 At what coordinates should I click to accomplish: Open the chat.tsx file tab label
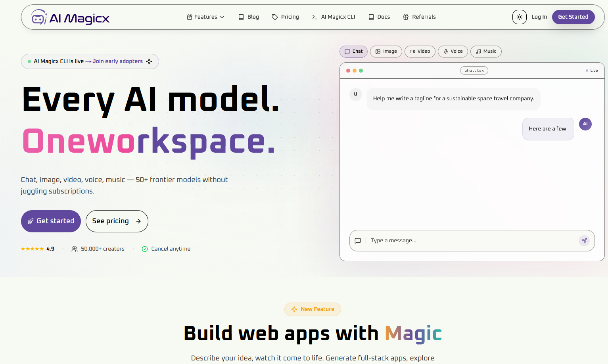pyautogui.click(x=474, y=70)
